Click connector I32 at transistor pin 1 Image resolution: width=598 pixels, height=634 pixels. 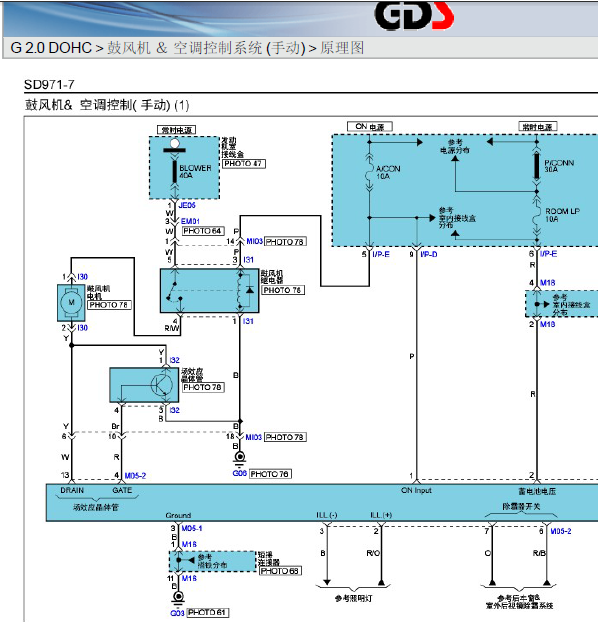click(174, 360)
